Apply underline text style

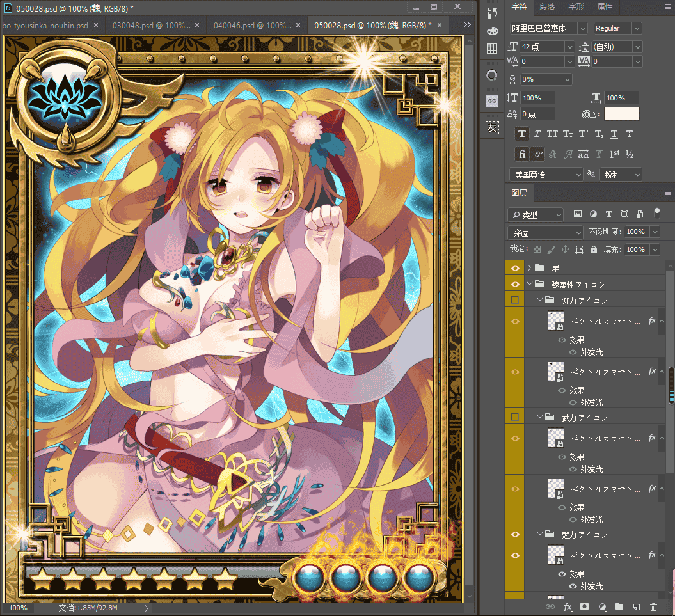tap(614, 134)
